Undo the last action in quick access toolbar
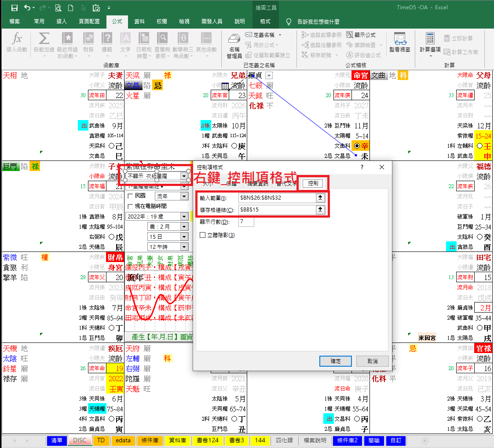Viewport: 494px width, 448px height. 27,8
